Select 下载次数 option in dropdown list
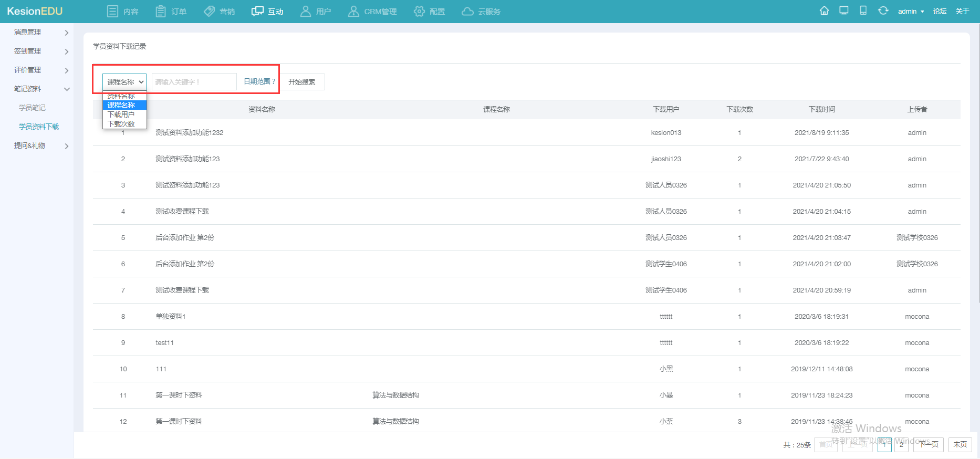 click(x=121, y=124)
